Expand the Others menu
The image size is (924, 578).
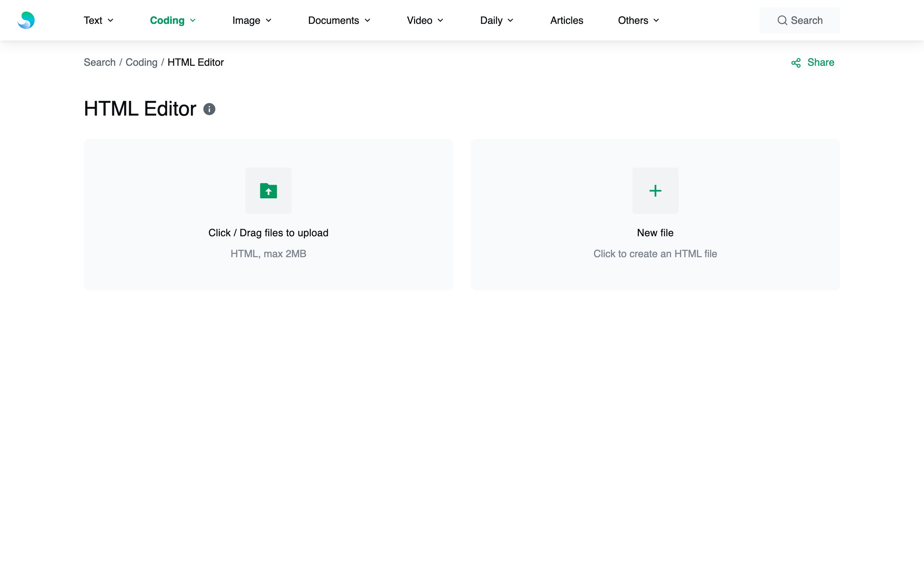pos(638,20)
